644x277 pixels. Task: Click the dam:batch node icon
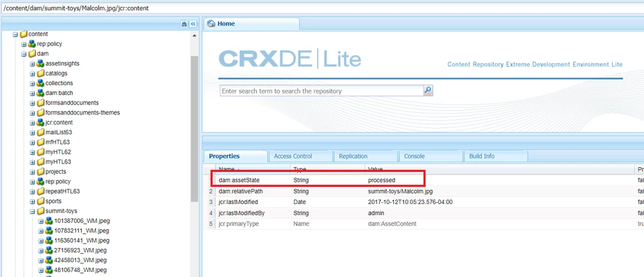click(x=40, y=93)
